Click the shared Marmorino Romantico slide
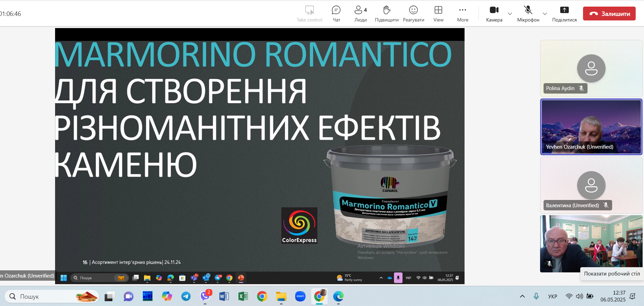The image size is (644, 306). click(260, 156)
